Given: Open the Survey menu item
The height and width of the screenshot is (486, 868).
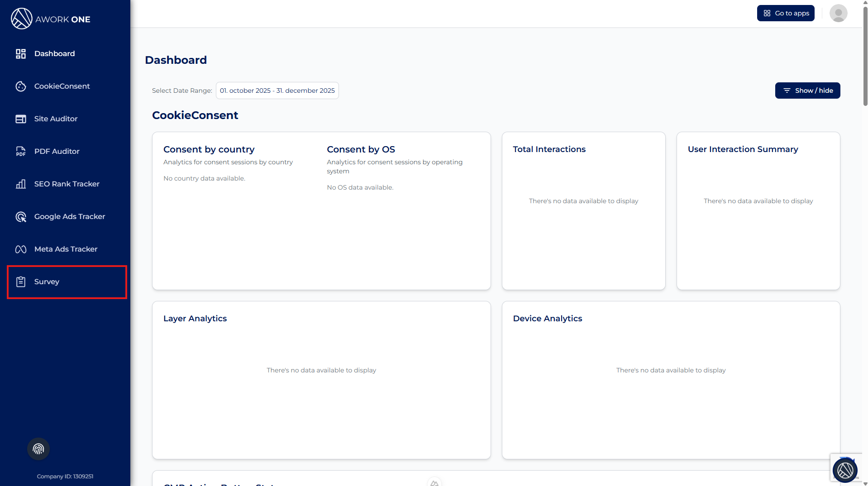Looking at the screenshot, I should (x=47, y=282).
